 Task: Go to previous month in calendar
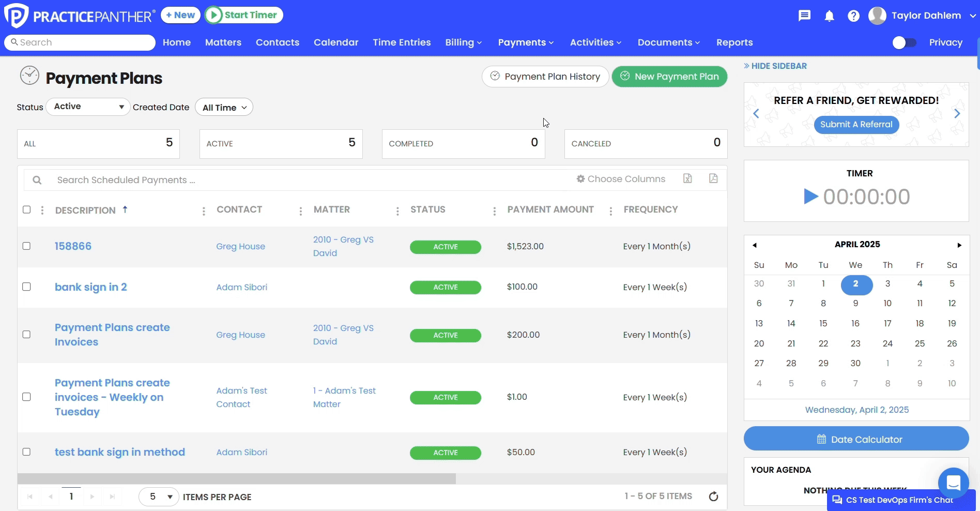(755, 245)
